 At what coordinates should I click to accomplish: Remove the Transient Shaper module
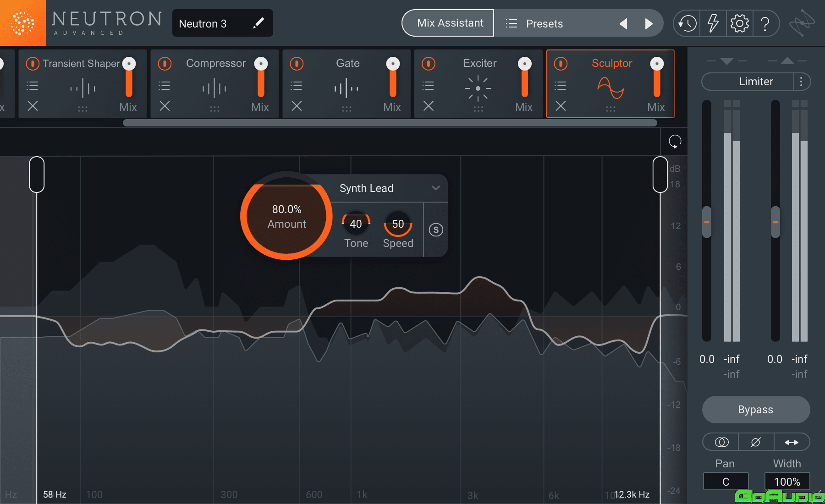tap(33, 106)
